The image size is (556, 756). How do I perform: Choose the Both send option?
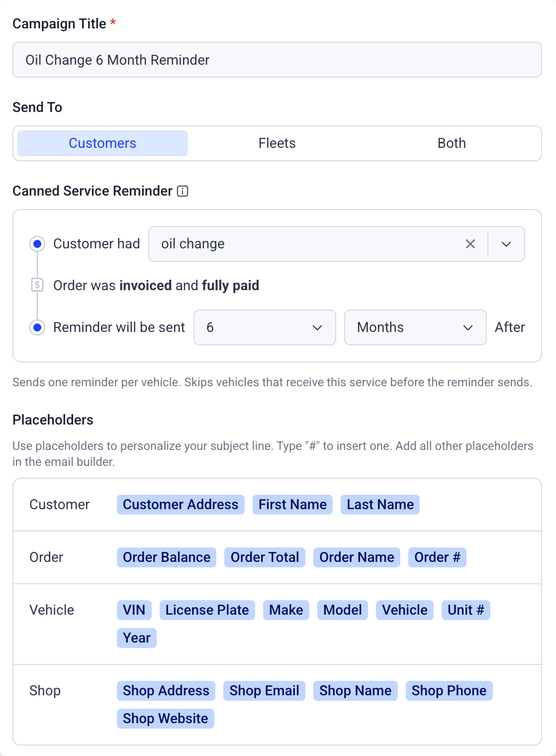pos(452,143)
